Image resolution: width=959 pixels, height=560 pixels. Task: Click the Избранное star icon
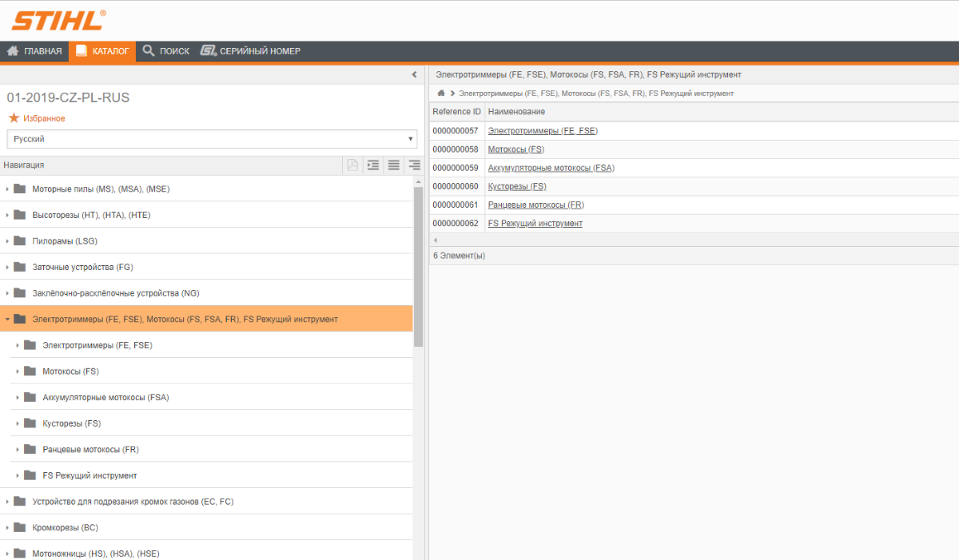coord(14,118)
